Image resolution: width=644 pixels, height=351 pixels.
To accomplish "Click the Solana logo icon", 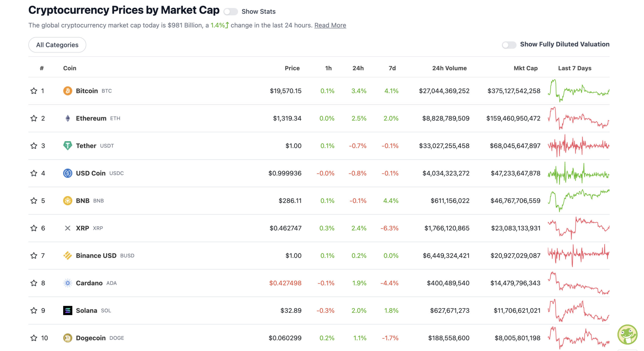I will 68,311.
